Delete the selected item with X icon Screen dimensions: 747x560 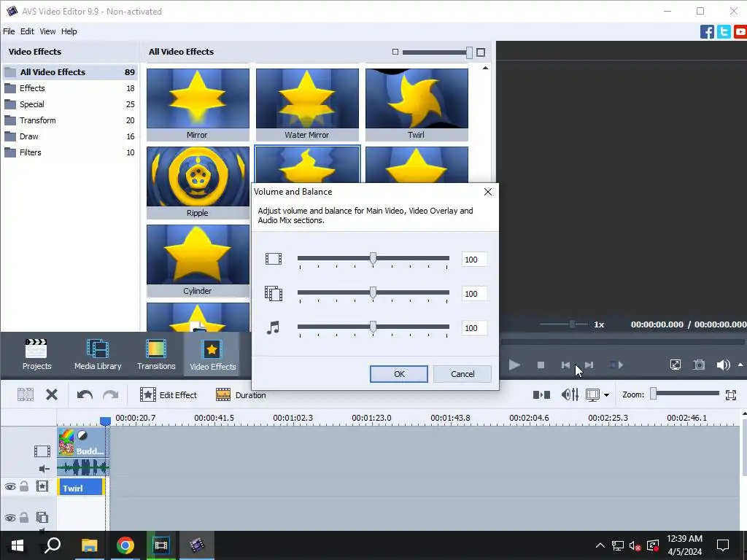pos(52,394)
